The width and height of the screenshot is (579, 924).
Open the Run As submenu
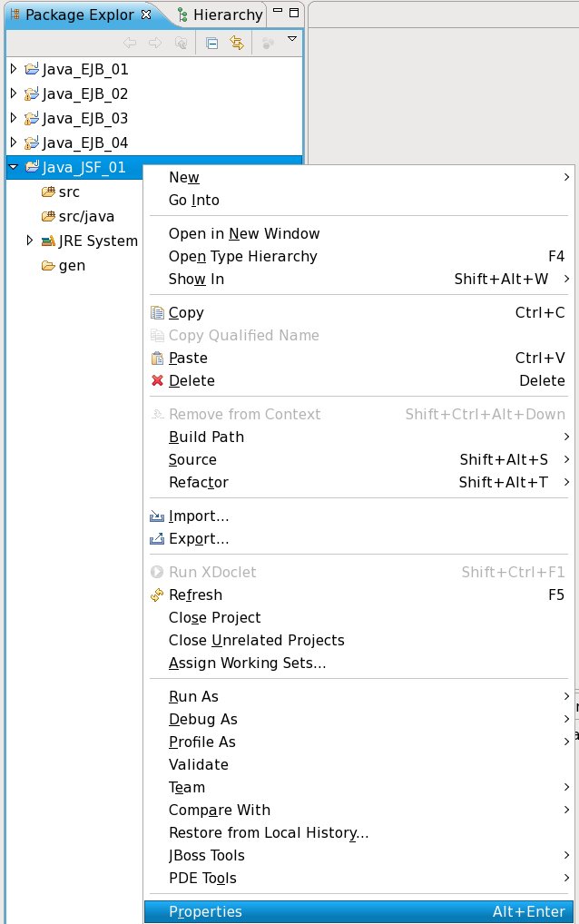(x=193, y=696)
